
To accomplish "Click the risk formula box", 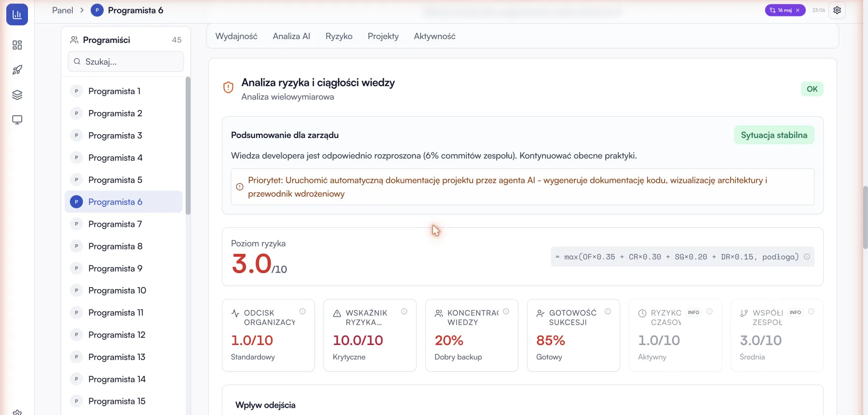I will [x=682, y=257].
